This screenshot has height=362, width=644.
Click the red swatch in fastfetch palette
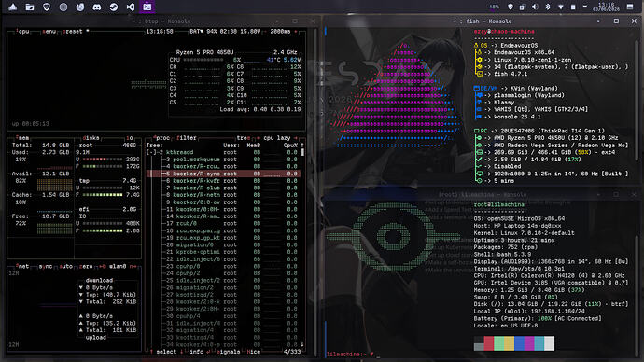pos(489,343)
